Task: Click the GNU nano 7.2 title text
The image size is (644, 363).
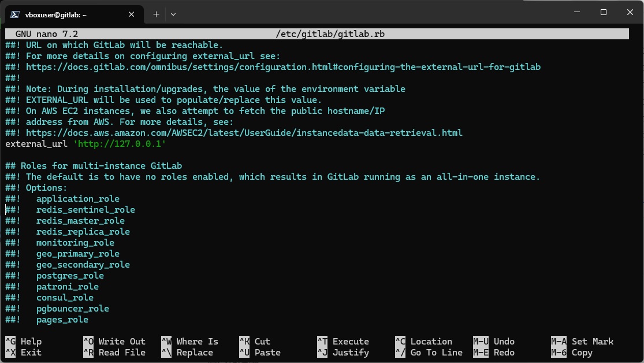Action: click(47, 34)
